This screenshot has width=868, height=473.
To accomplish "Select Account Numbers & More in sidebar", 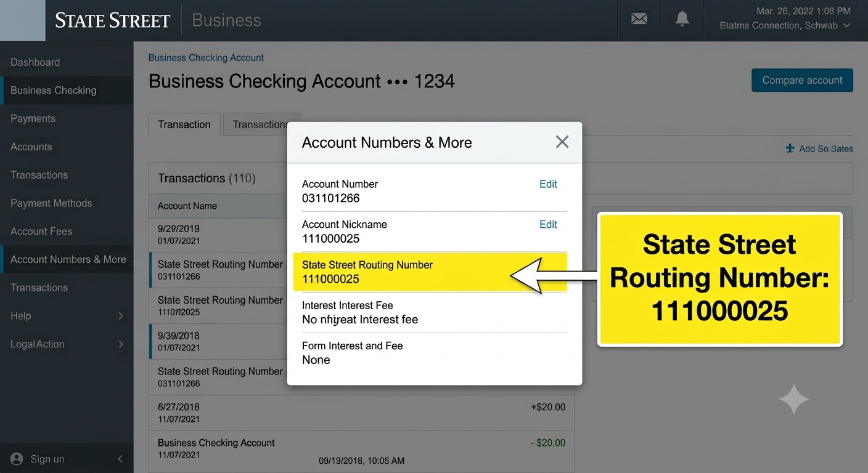I will [x=67, y=259].
